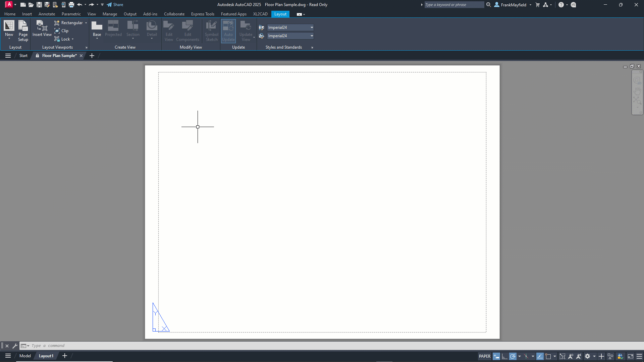The width and height of the screenshot is (644, 362).
Task: Click the Share button
Action: 115,5
